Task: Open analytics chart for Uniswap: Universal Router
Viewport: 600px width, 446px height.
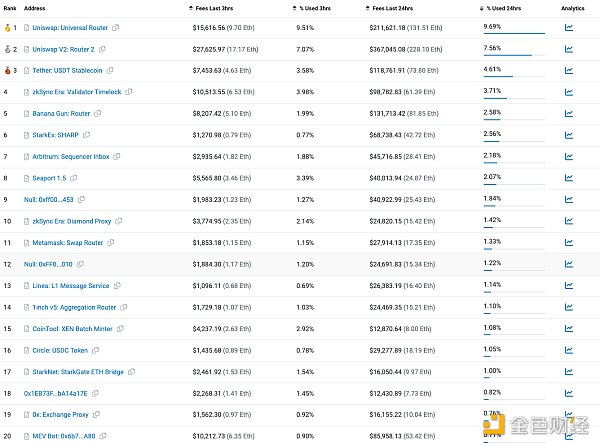Action: click(569, 28)
